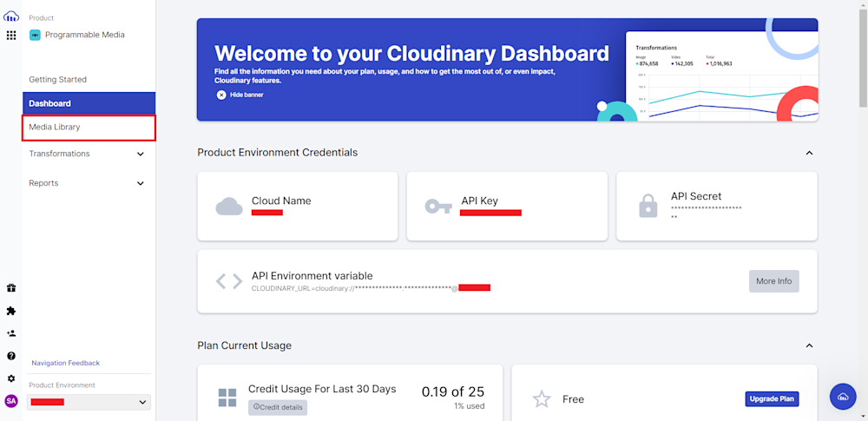Click the Cloudinary logo icon
Screen dimensions: 868x421
coord(11,16)
